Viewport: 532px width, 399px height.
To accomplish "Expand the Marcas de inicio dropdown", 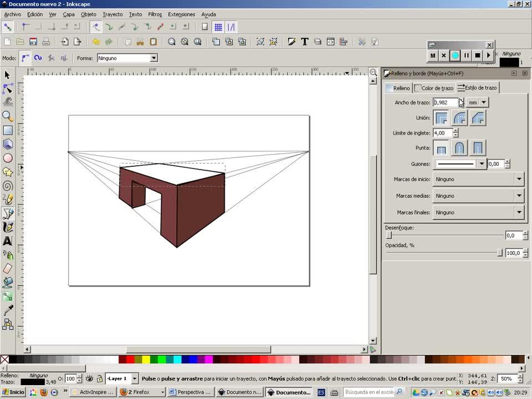I will click(519, 179).
